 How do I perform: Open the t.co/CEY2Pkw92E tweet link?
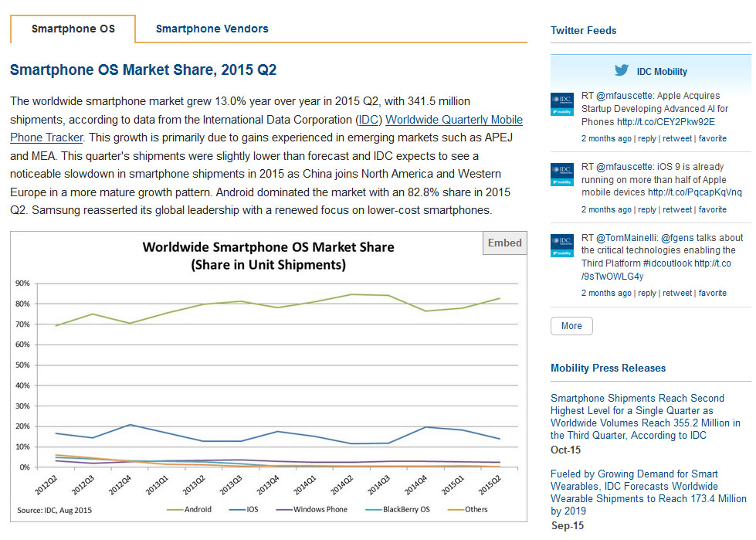coord(666,121)
